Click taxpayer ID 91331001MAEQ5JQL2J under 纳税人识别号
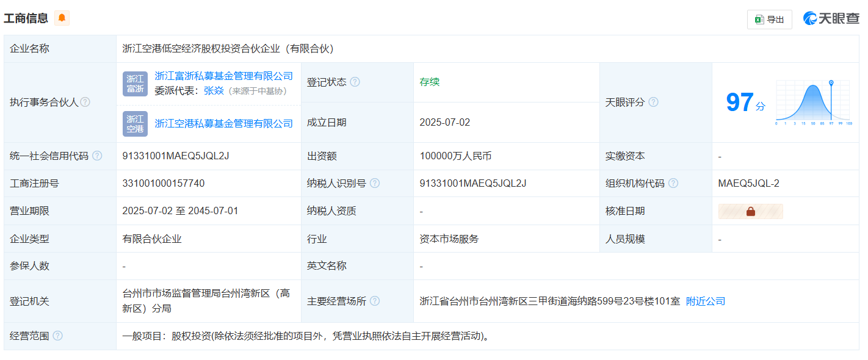 (473, 183)
